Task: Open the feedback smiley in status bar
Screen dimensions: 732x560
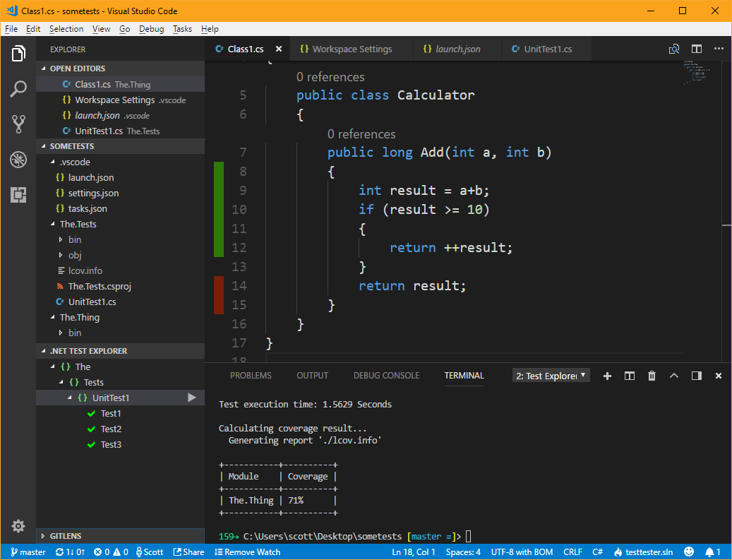Action: 688,552
